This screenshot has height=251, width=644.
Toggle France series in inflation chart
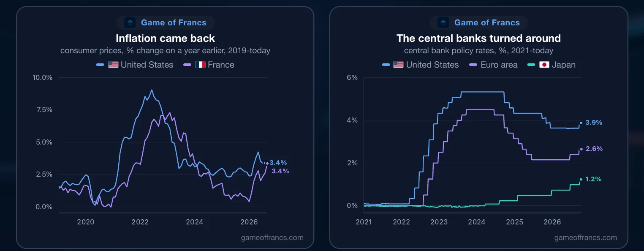tap(209, 65)
